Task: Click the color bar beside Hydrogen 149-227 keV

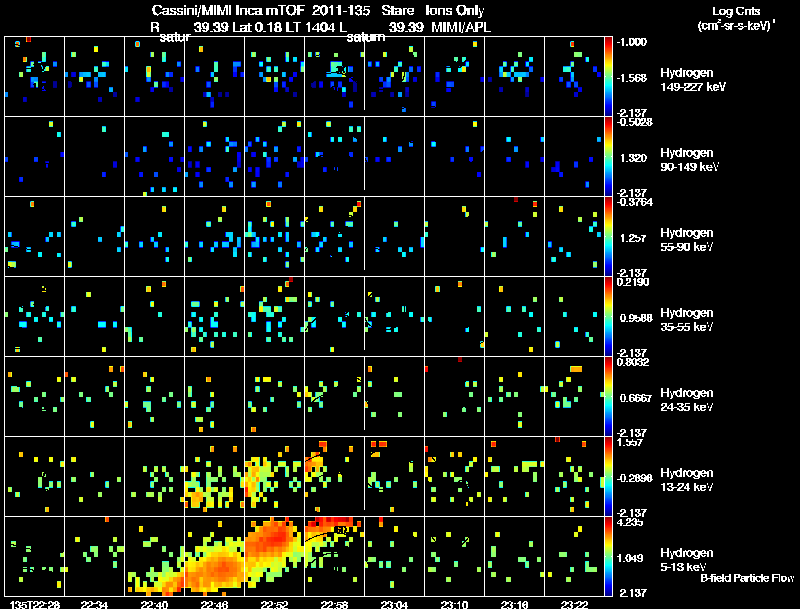Action: 608,77
